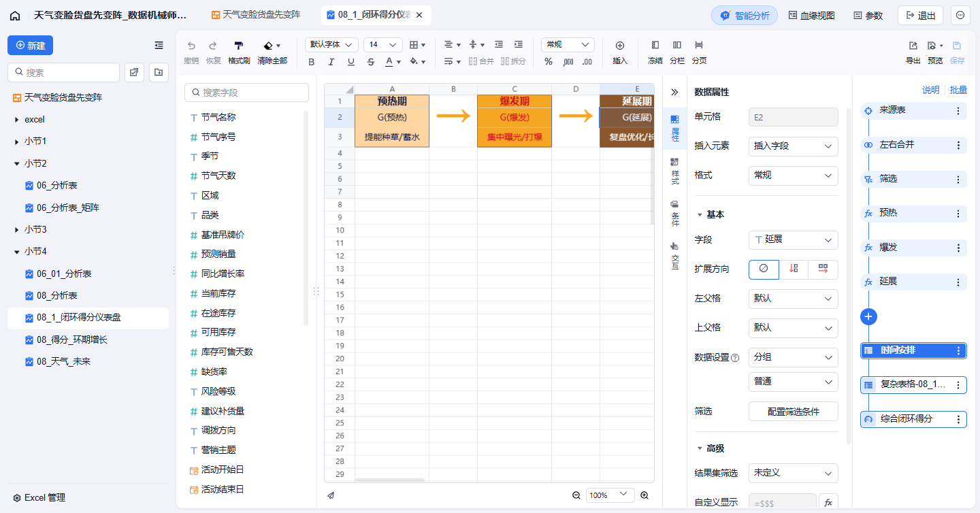Click the 插入 insert icon

pos(620,46)
